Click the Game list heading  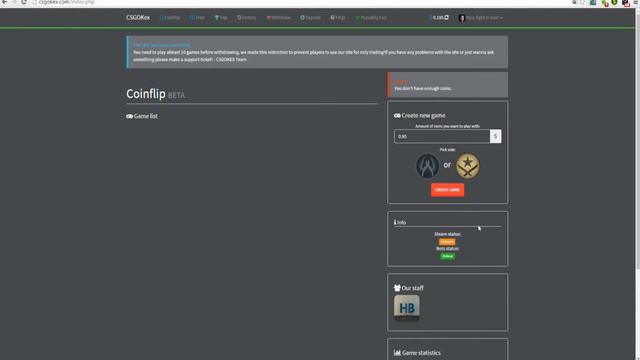(142, 116)
